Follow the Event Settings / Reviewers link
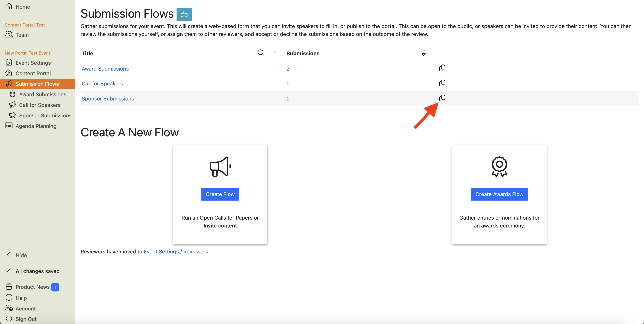This screenshot has width=644, height=324. [x=175, y=251]
